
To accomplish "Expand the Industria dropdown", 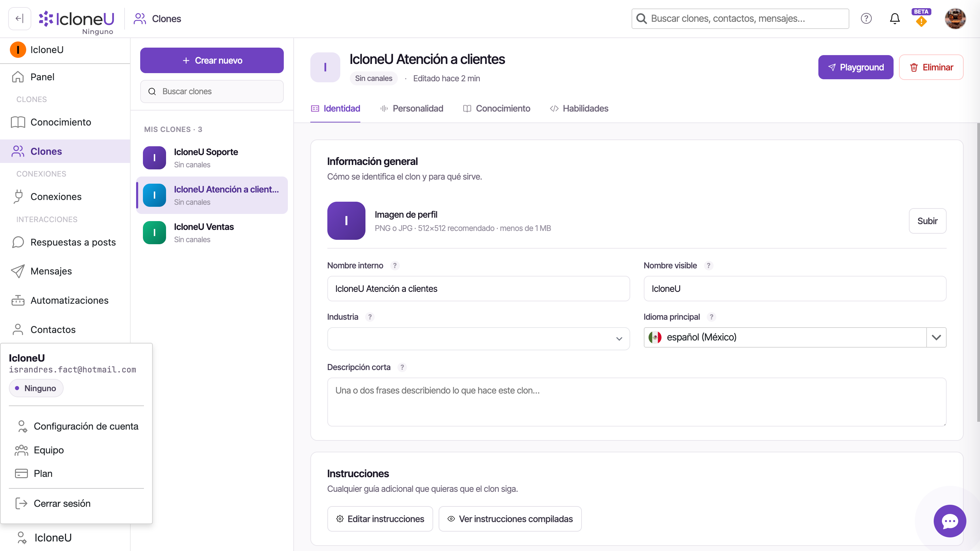I will [x=478, y=338].
